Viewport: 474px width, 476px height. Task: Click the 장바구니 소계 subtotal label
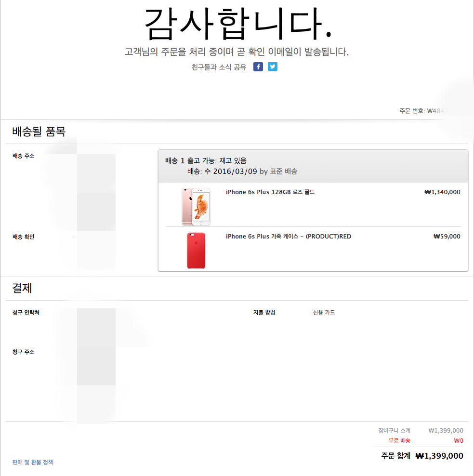tap(395, 431)
